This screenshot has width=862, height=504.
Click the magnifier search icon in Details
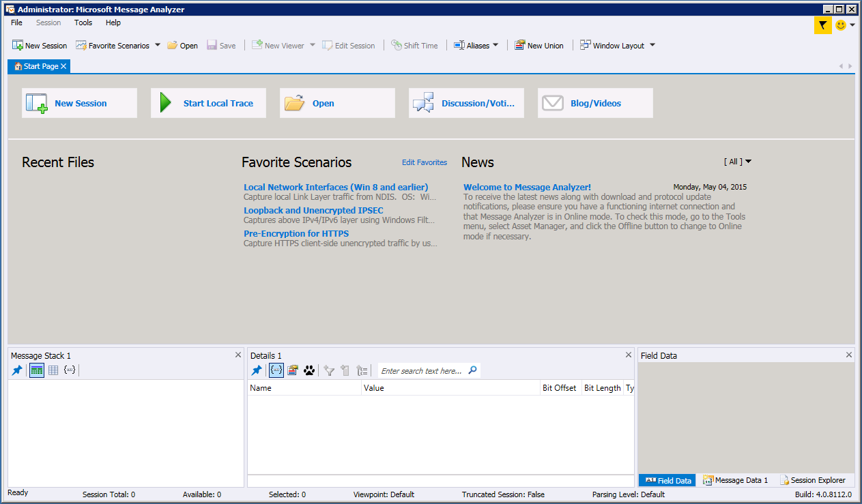[472, 370]
